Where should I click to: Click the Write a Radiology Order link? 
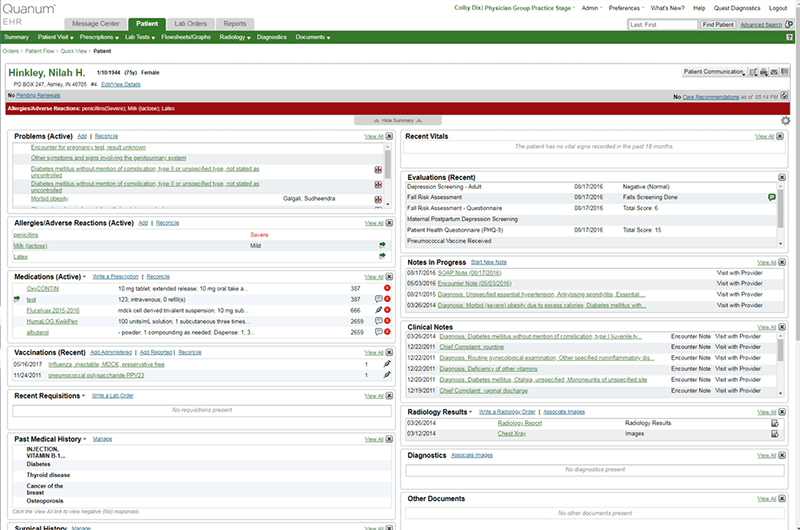[x=507, y=412]
